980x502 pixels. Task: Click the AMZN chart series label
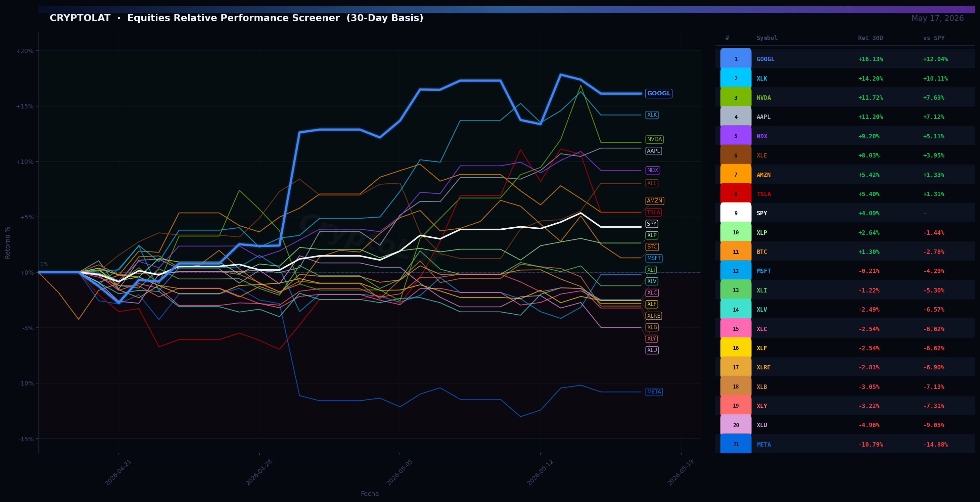654,200
